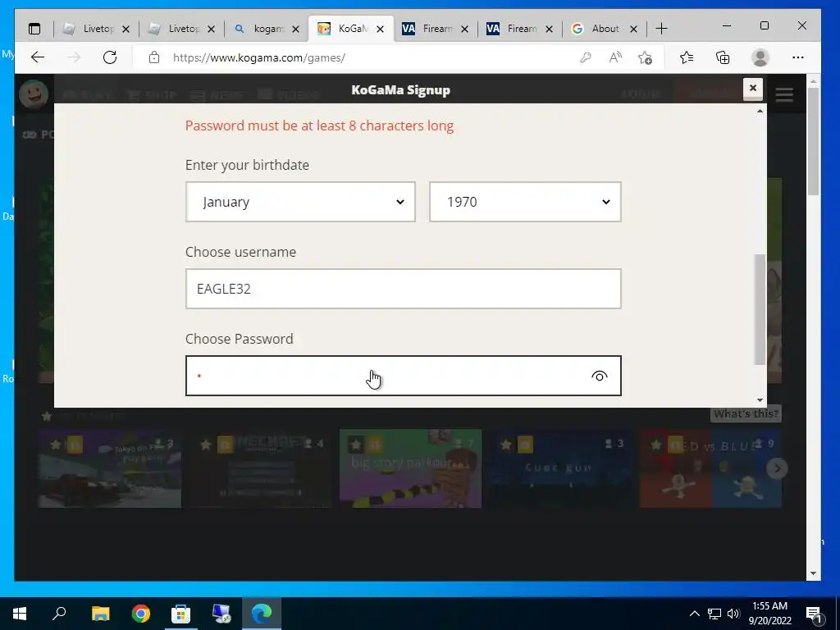Toggle password visibility eye icon

pyautogui.click(x=599, y=376)
